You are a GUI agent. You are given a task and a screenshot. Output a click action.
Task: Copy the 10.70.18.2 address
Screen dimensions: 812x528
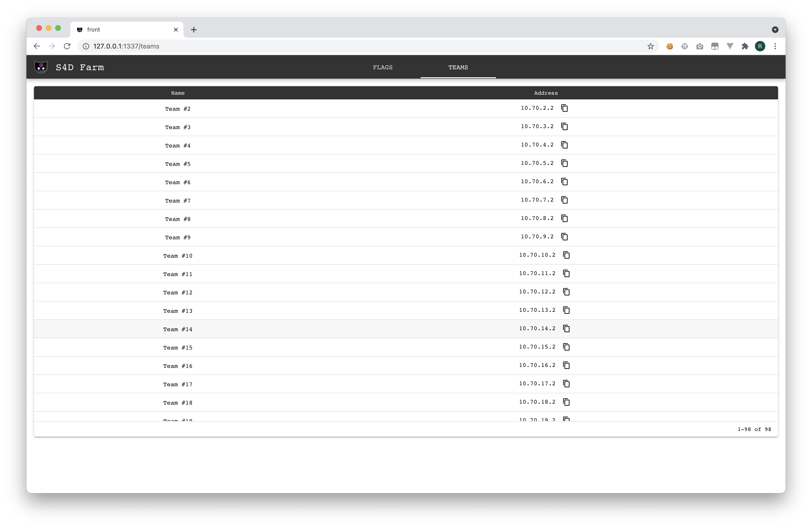tap(566, 402)
